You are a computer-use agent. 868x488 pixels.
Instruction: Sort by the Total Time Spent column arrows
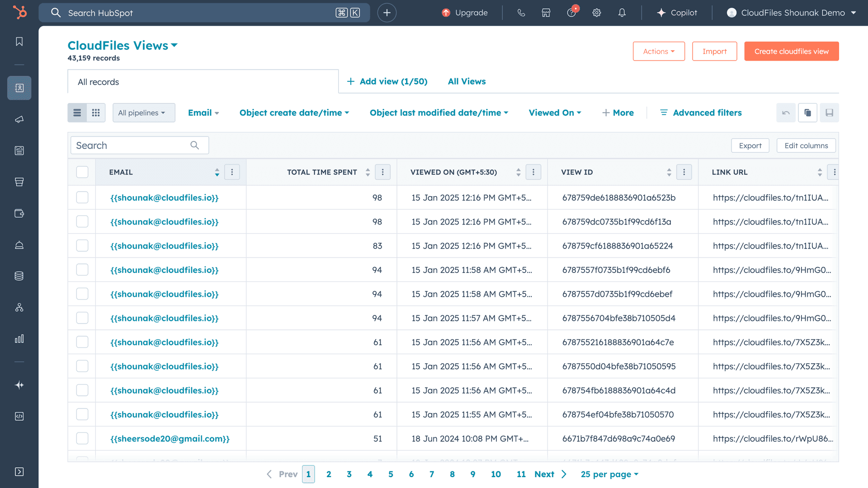point(367,172)
